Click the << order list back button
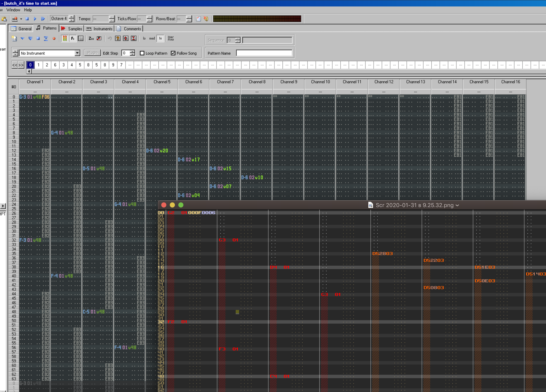This screenshot has width=546, height=392. click(x=15, y=65)
